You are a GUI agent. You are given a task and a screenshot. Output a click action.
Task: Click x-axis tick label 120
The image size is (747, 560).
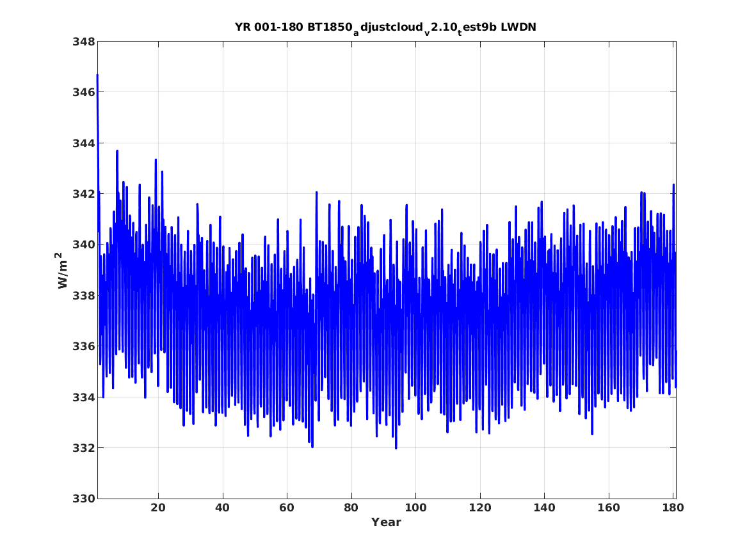[479, 508]
